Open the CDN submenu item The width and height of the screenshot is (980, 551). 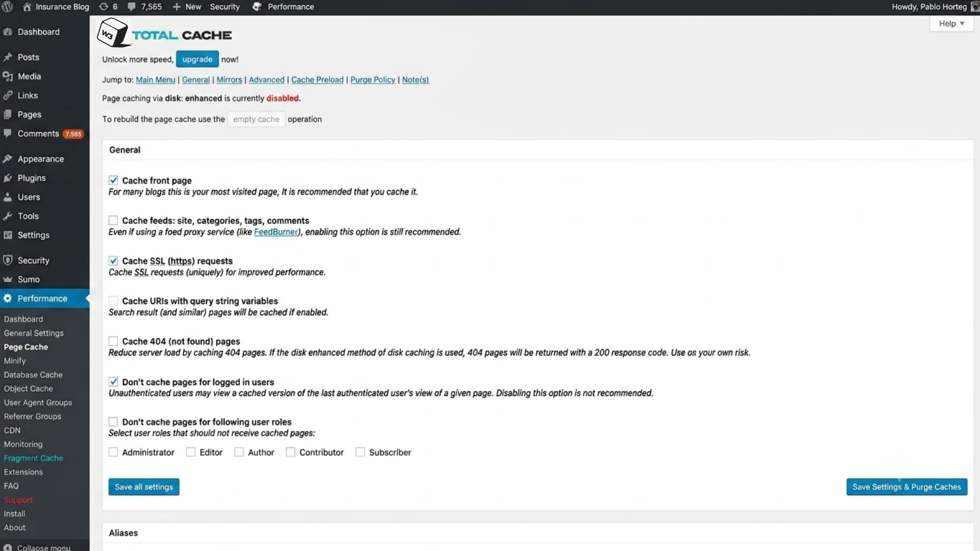12,431
